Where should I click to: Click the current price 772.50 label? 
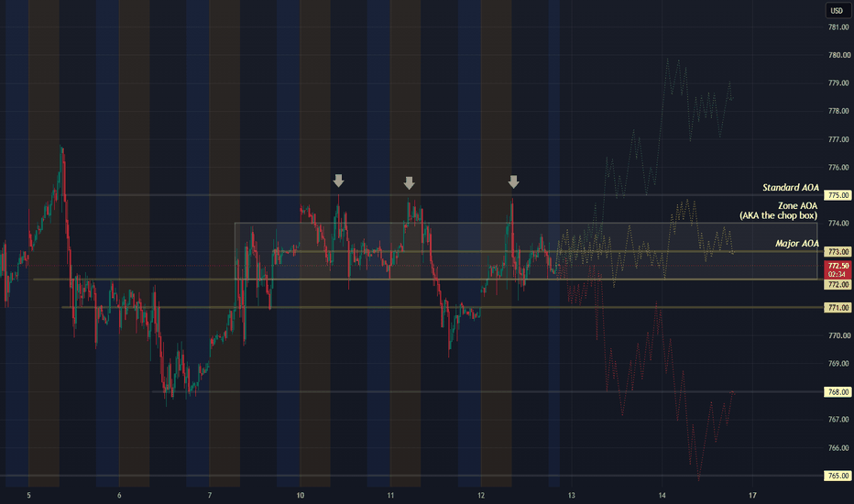pos(838,269)
